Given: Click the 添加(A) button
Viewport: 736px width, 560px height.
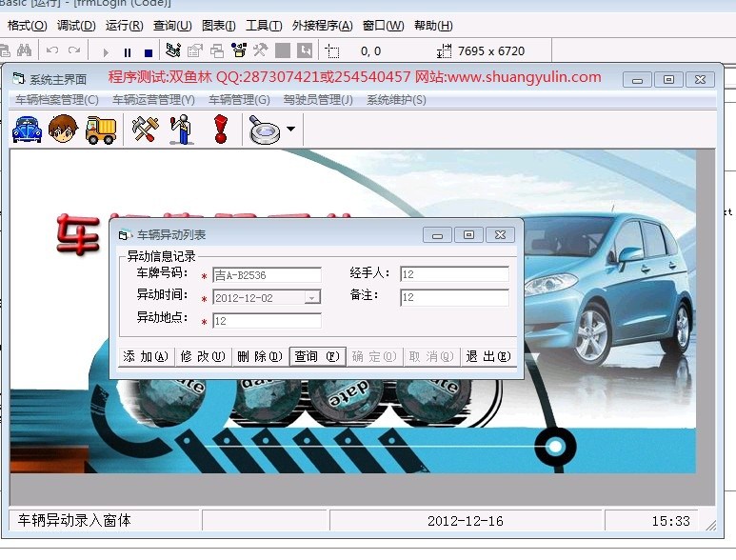Looking at the screenshot, I should click(x=146, y=357).
